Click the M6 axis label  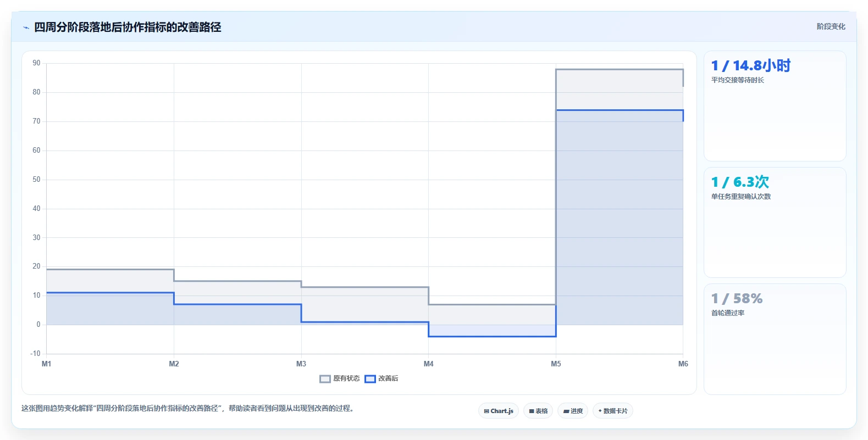683,364
